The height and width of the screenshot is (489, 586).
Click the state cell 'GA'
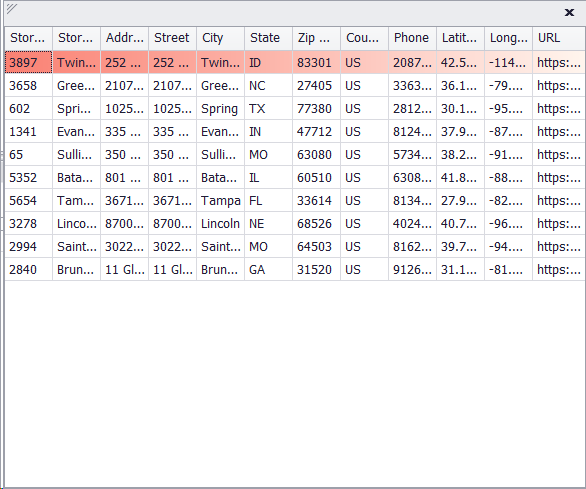268,270
